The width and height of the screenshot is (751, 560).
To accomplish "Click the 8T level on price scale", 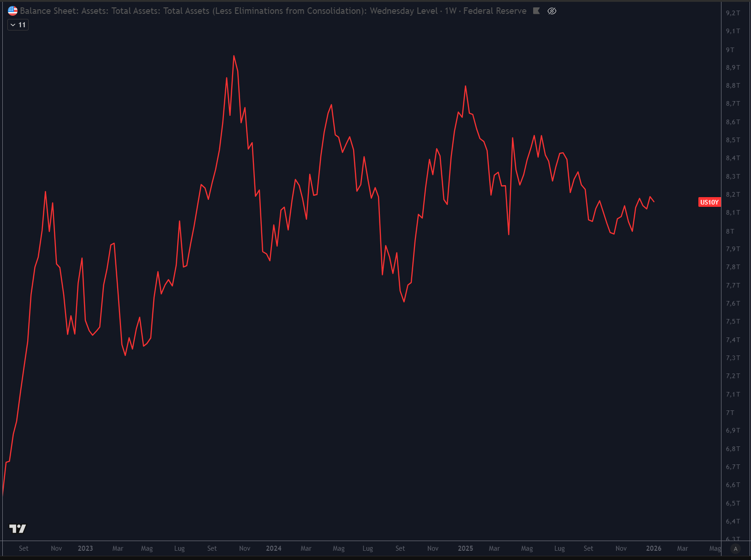I will pyautogui.click(x=730, y=231).
